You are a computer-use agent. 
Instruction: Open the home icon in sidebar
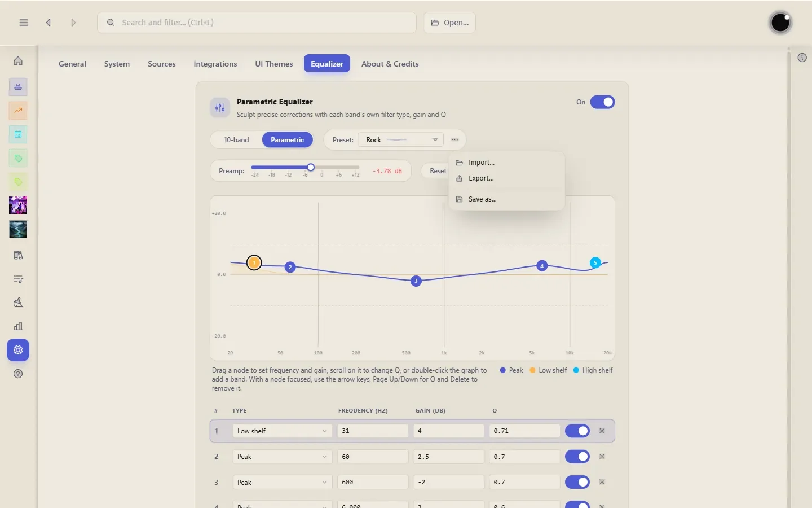18,61
